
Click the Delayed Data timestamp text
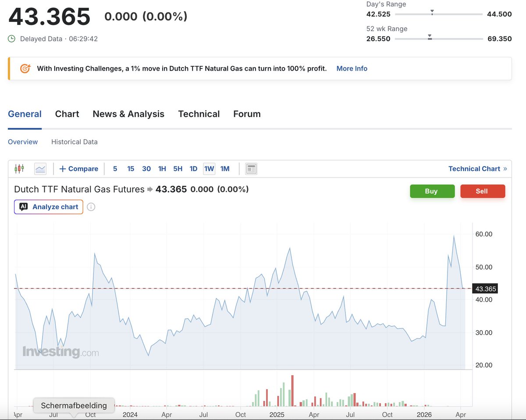59,39
